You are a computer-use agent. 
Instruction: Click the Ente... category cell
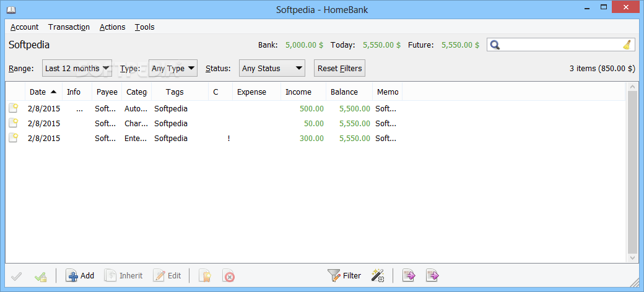[x=136, y=138]
